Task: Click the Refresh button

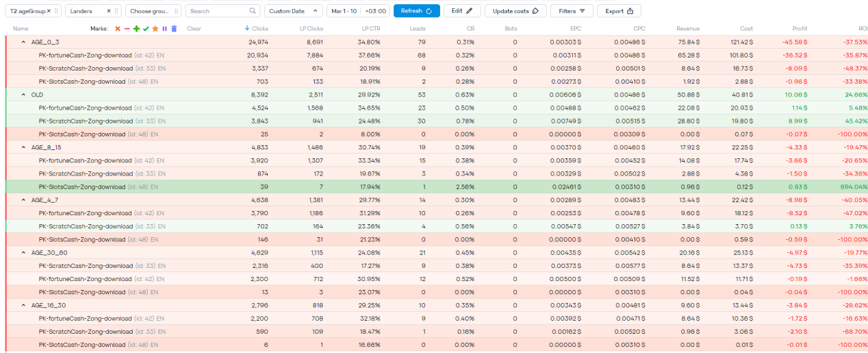Action: (416, 11)
